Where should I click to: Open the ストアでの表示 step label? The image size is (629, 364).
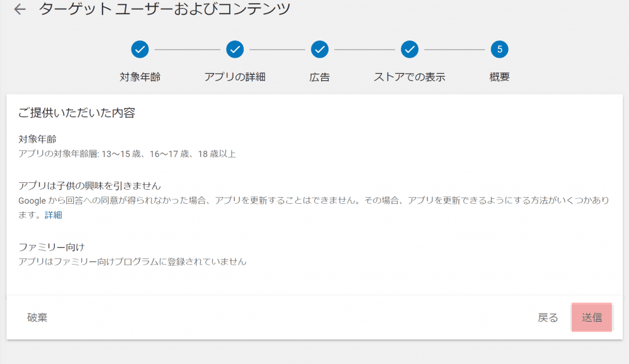[410, 77]
